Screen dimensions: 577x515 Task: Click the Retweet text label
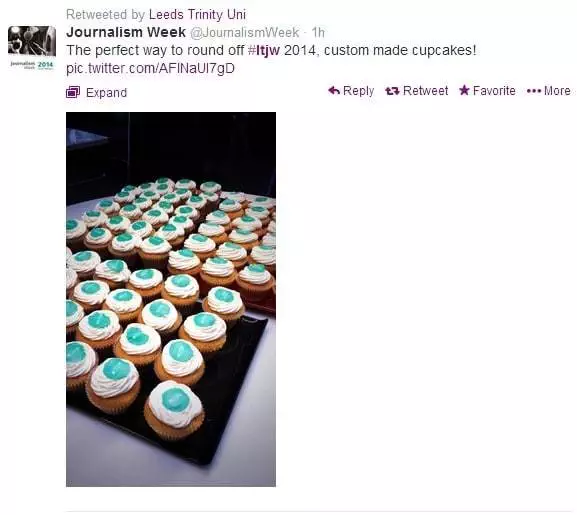coord(425,91)
